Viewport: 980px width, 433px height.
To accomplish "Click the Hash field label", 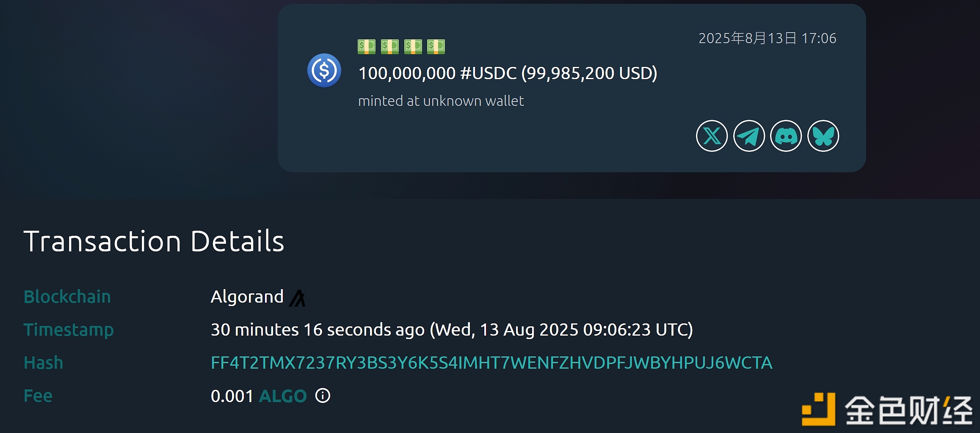I will [x=44, y=363].
